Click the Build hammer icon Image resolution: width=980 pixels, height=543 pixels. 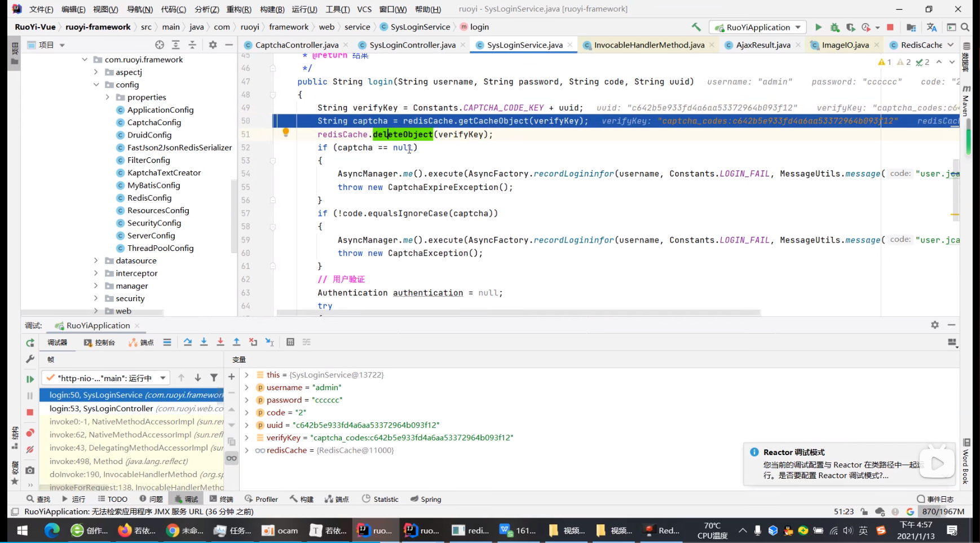(696, 27)
